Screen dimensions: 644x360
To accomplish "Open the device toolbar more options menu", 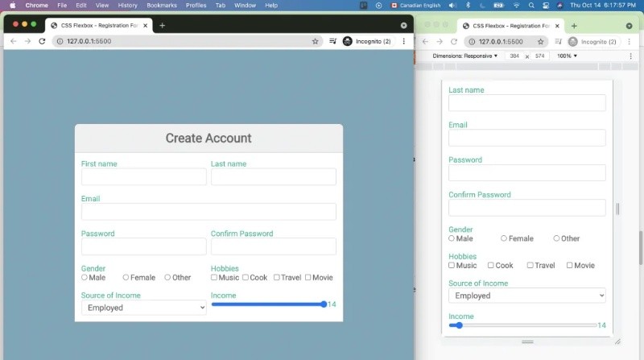I will point(631,56).
